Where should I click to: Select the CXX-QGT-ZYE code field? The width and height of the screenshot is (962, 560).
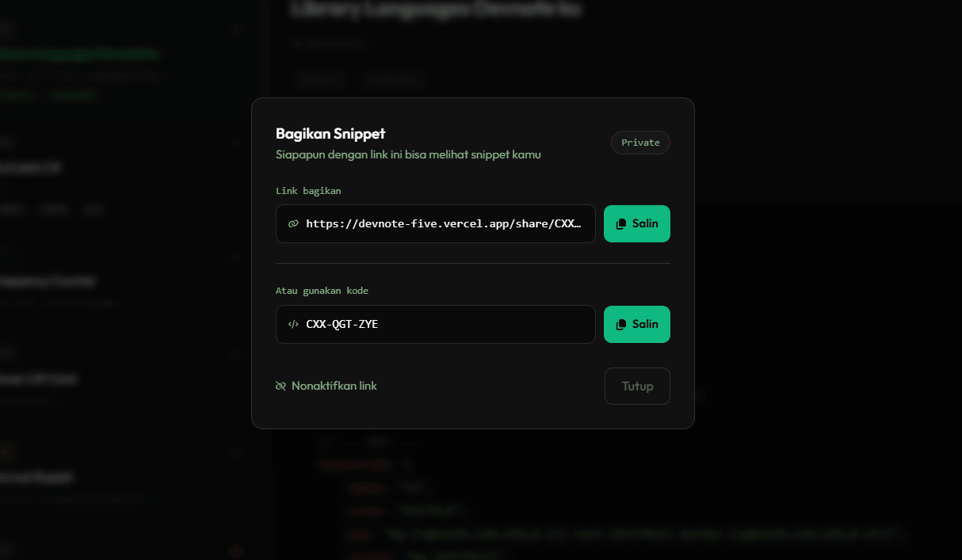(x=435, y=324)
